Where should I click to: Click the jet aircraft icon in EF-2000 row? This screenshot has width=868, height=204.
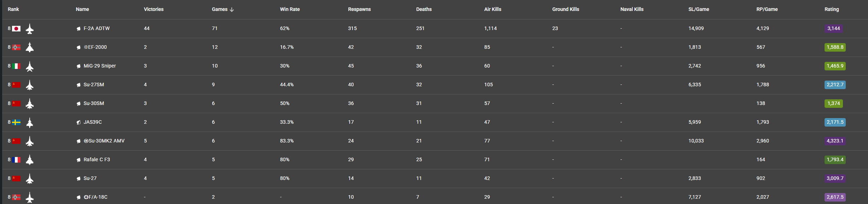(x=30, y=47)
